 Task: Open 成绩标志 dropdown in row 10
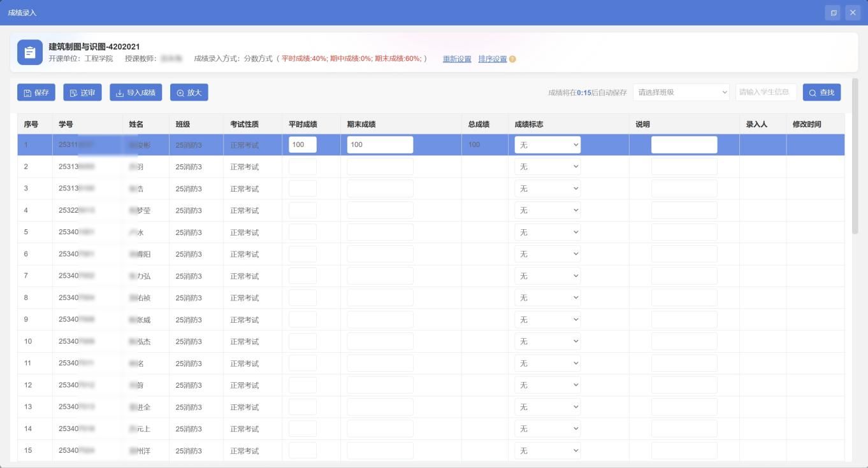click(547, 342)
